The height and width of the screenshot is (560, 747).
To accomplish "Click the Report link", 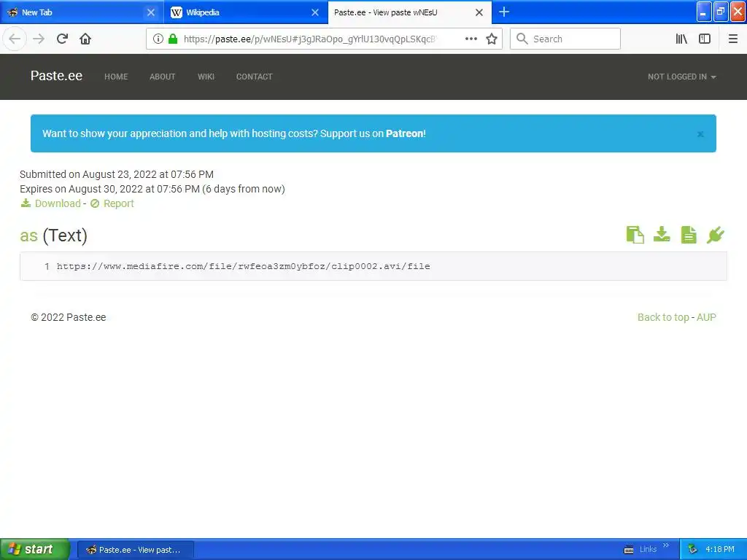I will (x=112, y=203).
